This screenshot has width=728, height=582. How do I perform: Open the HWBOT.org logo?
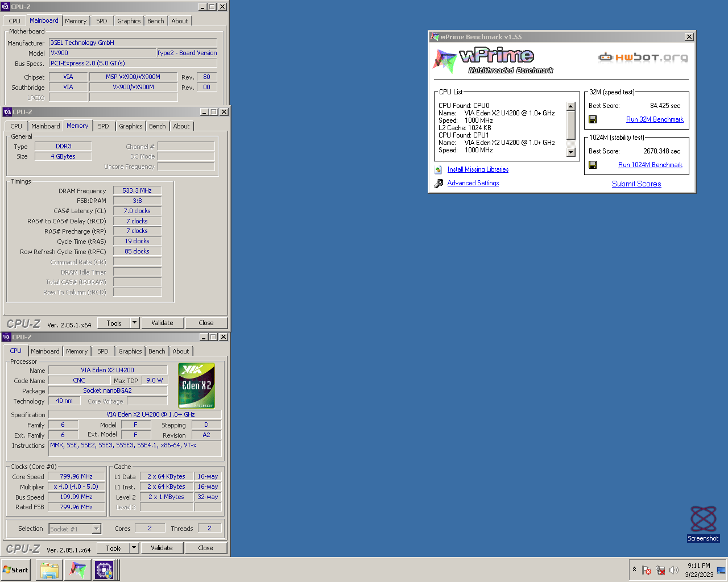643,57
